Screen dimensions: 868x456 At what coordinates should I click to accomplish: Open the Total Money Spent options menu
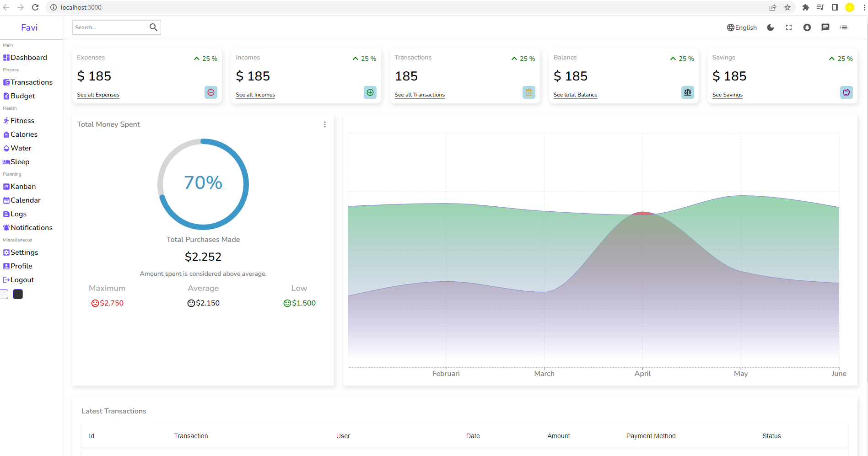[x=325, y=124]
